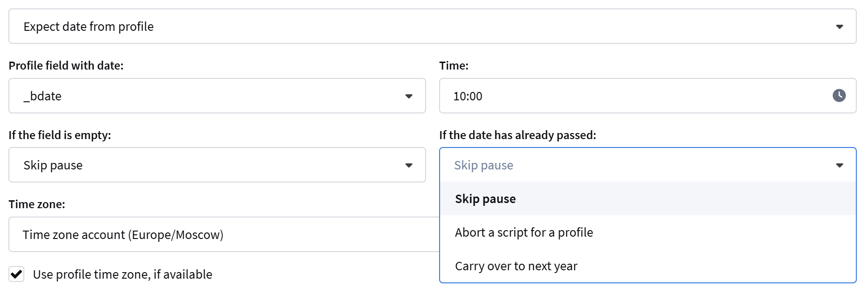Toggle "Use profile time zone" checkbox

17,274
